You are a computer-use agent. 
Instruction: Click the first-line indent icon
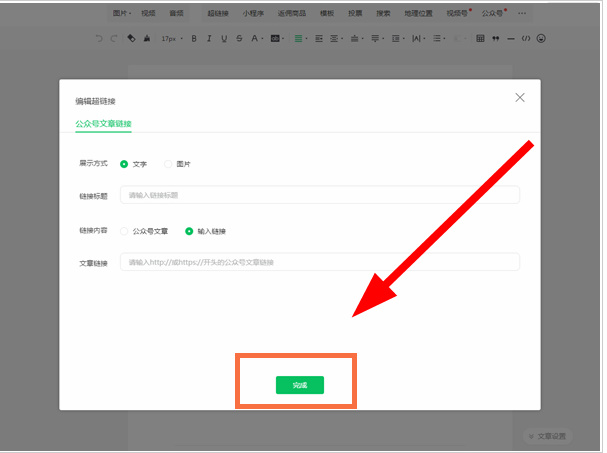[319, 38]
